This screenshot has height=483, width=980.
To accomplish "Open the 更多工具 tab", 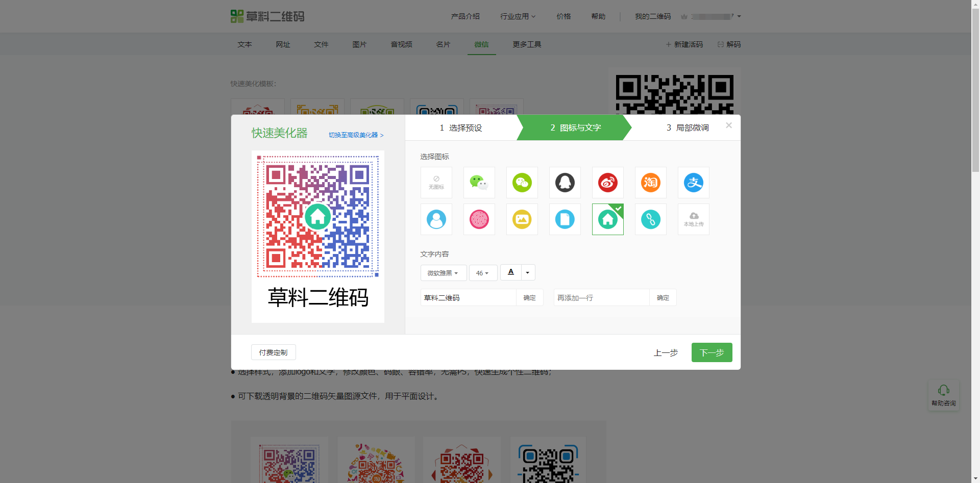I will [527, 44].
